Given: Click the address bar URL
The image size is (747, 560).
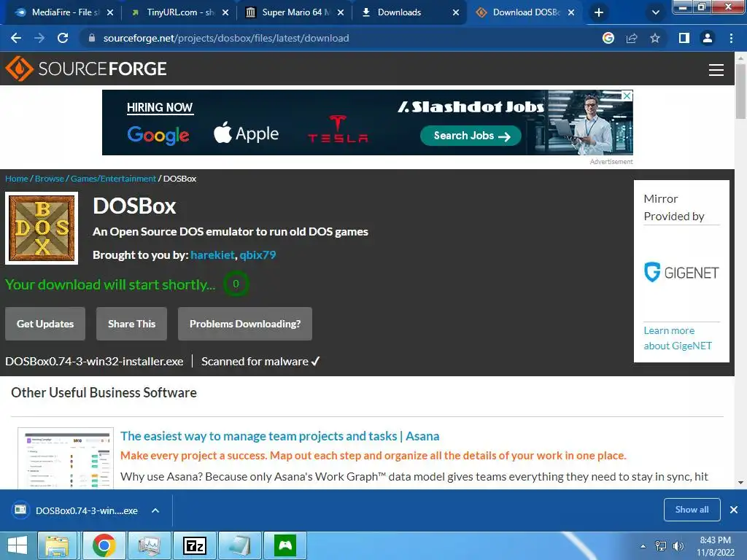Looking at the screenshot, I should coord(226,38).
